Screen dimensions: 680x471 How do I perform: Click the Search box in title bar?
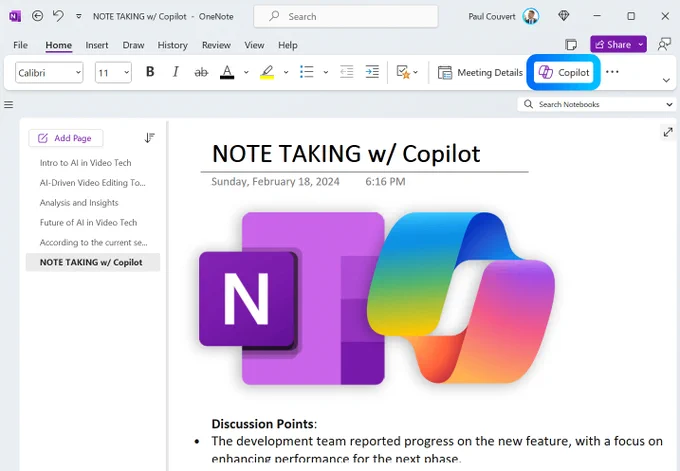coord(346,16)
